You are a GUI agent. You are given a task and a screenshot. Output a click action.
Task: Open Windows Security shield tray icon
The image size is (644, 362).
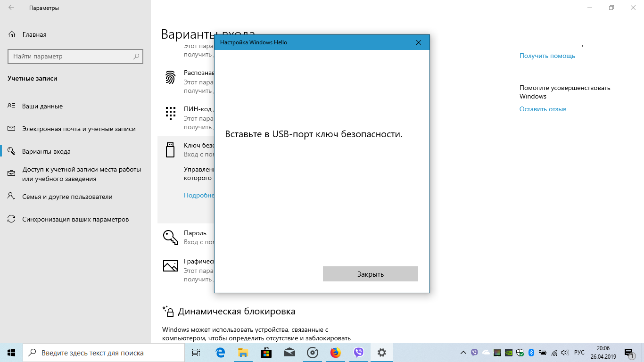(520, 353)
